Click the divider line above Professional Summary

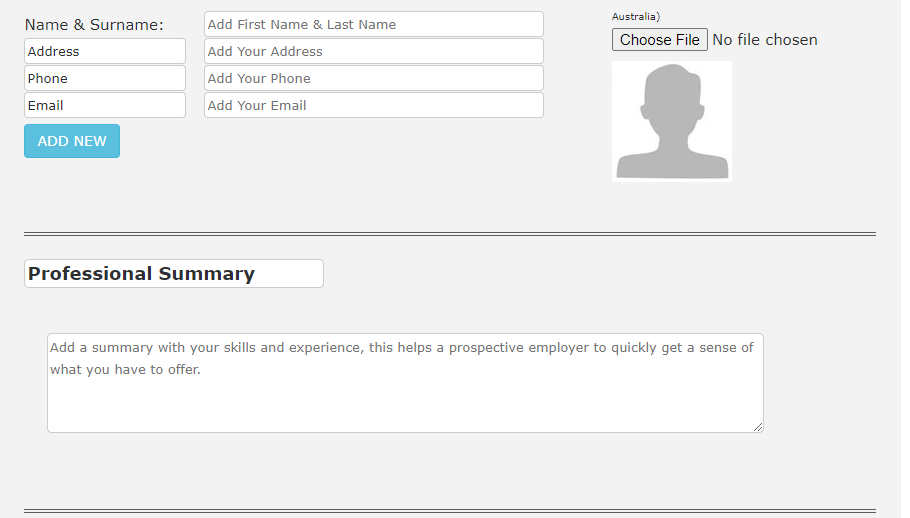tap(450, 234)
